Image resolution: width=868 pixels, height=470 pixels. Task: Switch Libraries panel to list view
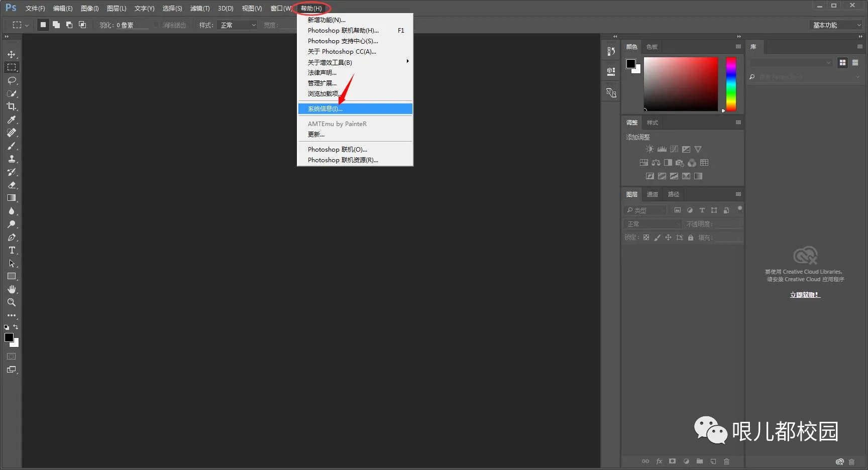tap(855, 62)
